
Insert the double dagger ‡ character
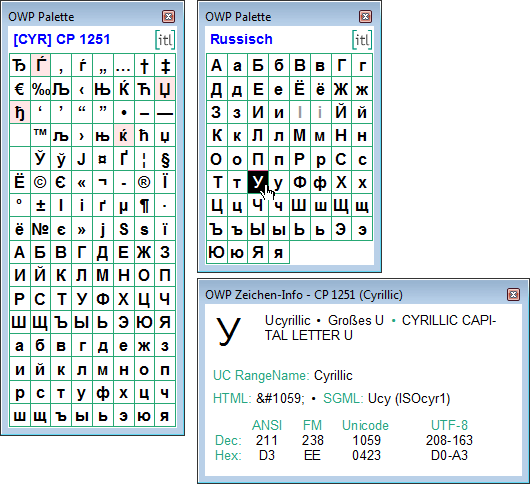165,66
